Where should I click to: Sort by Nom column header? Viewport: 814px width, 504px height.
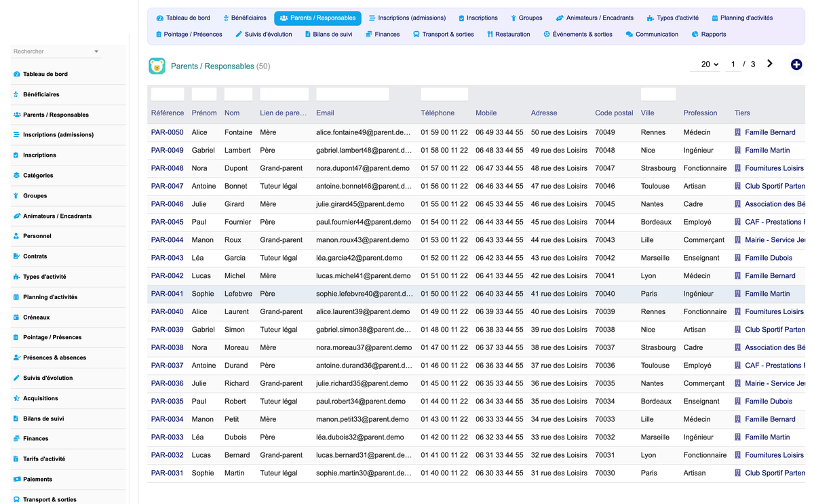pos(232,113)
